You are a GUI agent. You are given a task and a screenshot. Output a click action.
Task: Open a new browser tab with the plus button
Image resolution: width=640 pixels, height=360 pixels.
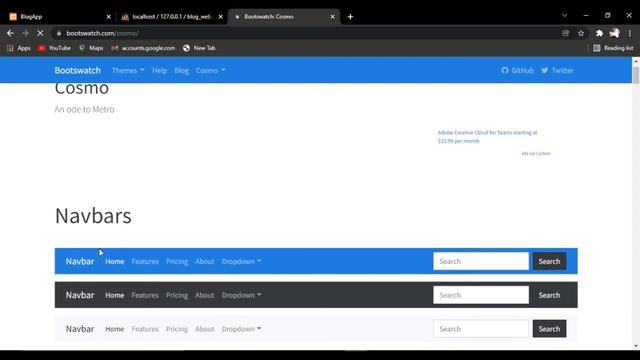pyautogui.click(x=350, y=17)
